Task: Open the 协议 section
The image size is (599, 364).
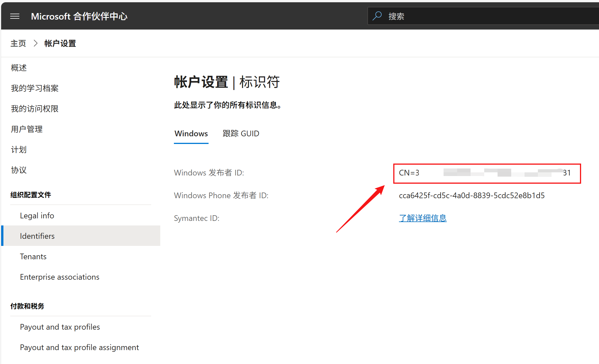Action: point(18,170)
